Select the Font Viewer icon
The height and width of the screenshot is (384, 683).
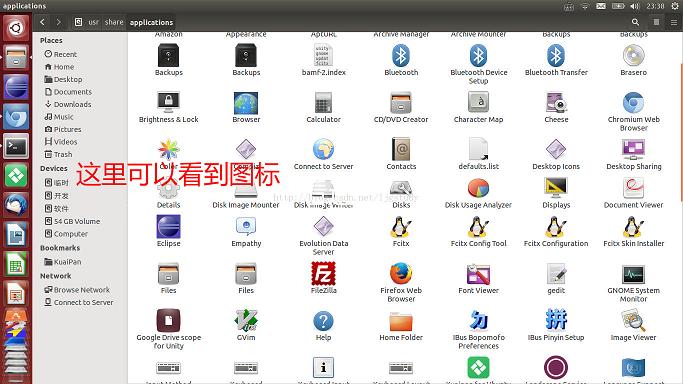coord(478,274)
